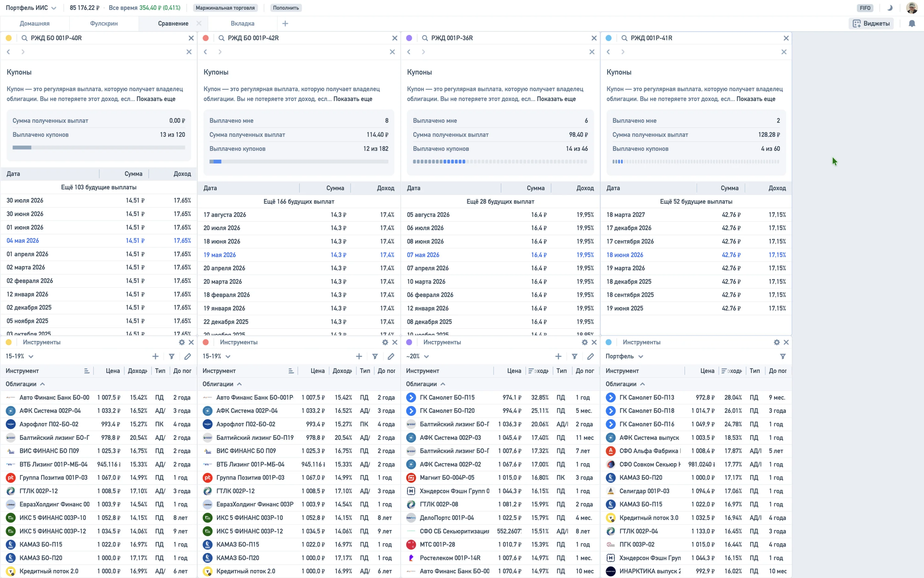Click the search icon beside РЖД БО 001Р-42R
924x578 pixels.
[221, 38]
